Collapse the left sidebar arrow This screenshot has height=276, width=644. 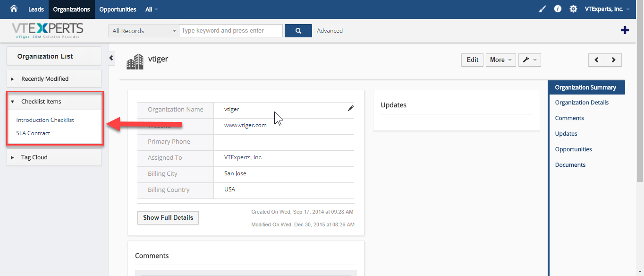111,58
